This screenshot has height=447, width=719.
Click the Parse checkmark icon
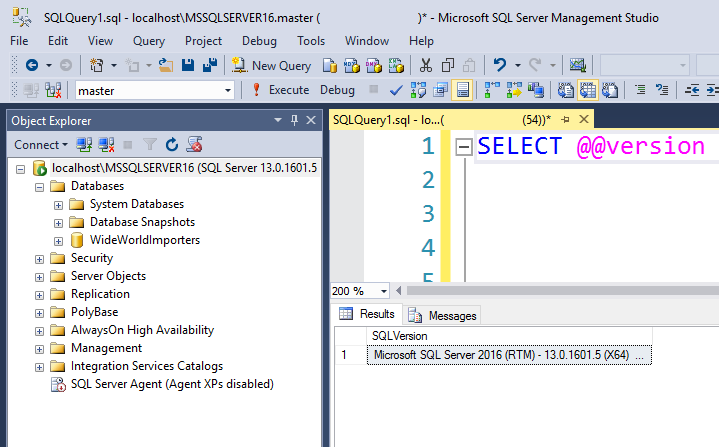(396, 90)
